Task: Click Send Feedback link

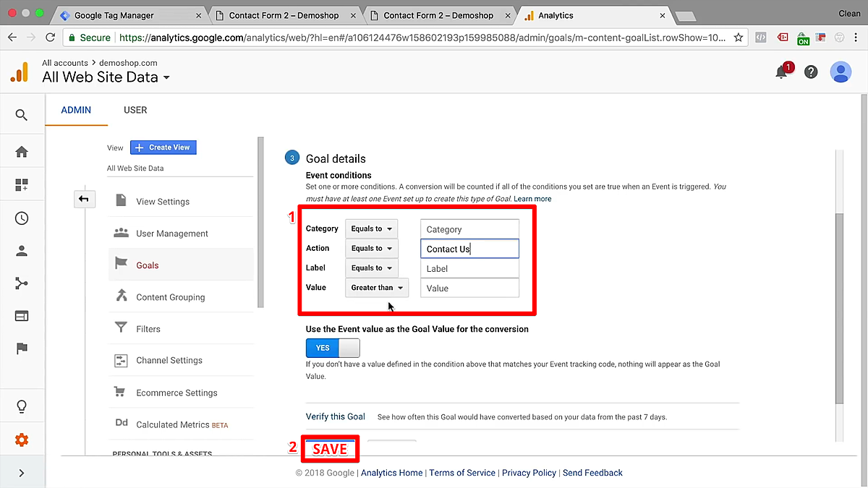Action: click(592, 473)
